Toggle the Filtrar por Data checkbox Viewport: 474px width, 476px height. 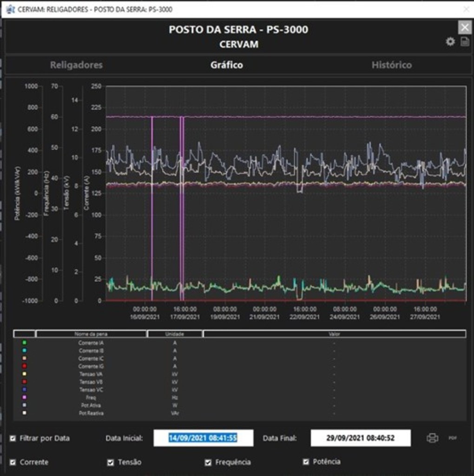click(x=13, y=437)
